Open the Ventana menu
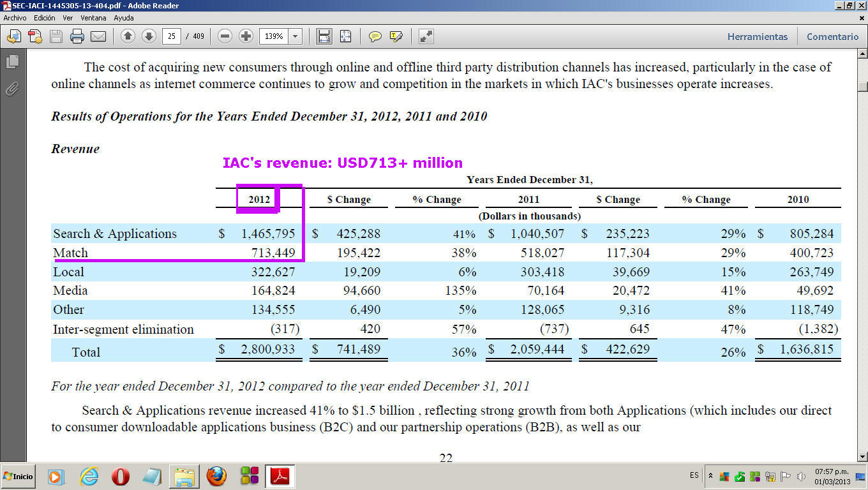The image size is (868, 490). point(93,18)
